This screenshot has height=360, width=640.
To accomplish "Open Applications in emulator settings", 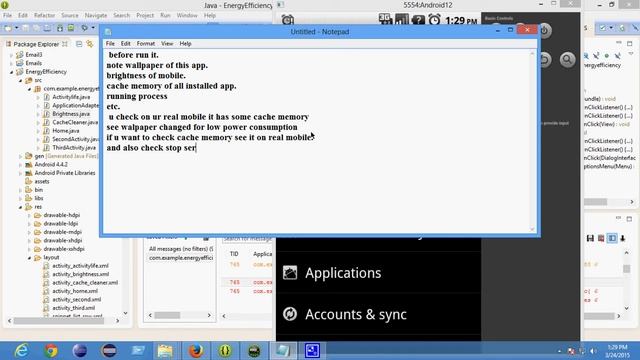I will pos(378,273).
